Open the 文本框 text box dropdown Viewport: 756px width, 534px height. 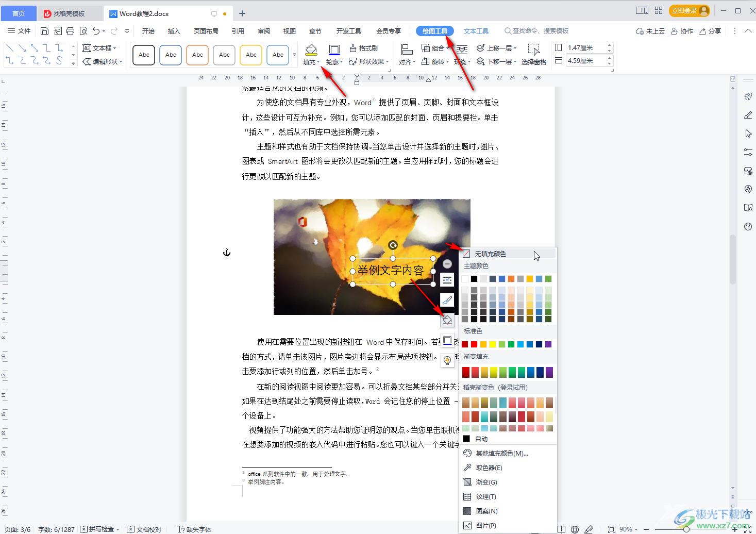tap(99, 48)
